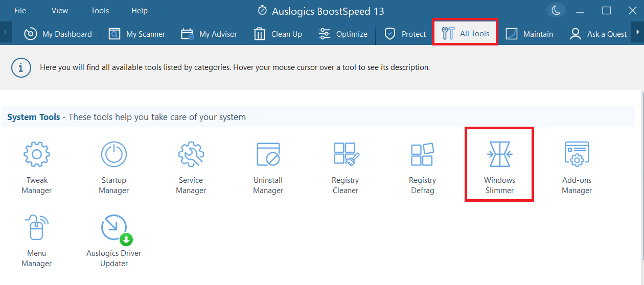The height and width of the screenshot is (285, 644).
Task: Go to the Clean Up tab
Action: [x=278, y=34]
